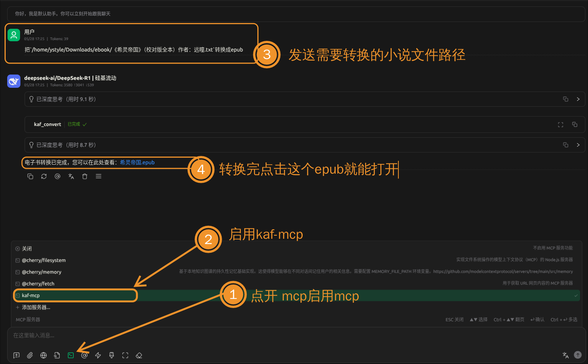Click the DeepSeek model avatar
The height and width of the screenshot is (364, 588).
coord(14,81)
